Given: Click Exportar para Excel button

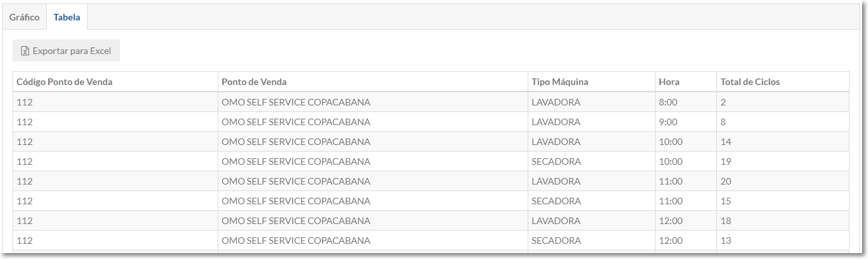Looking at the screenshot, I should pyautogui.click(x=66, y=51).
